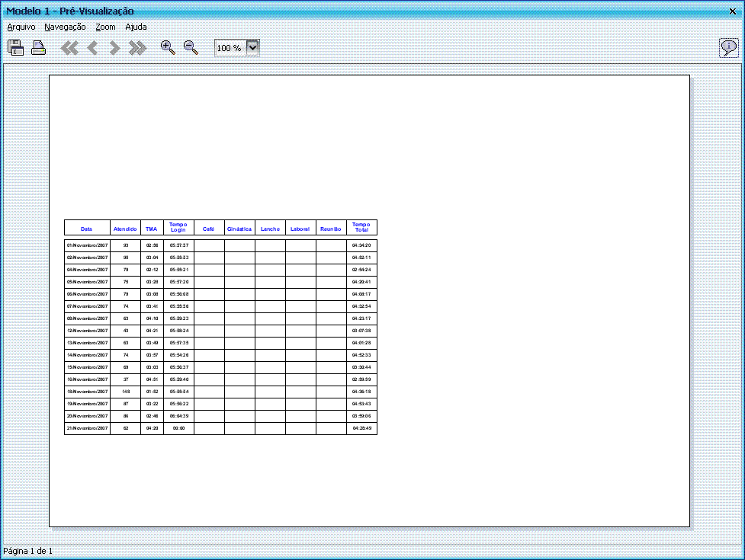The width and height of the screenshot is (745, 560).
Task: Zoom out with the minus magnifier
Action: 191,47
